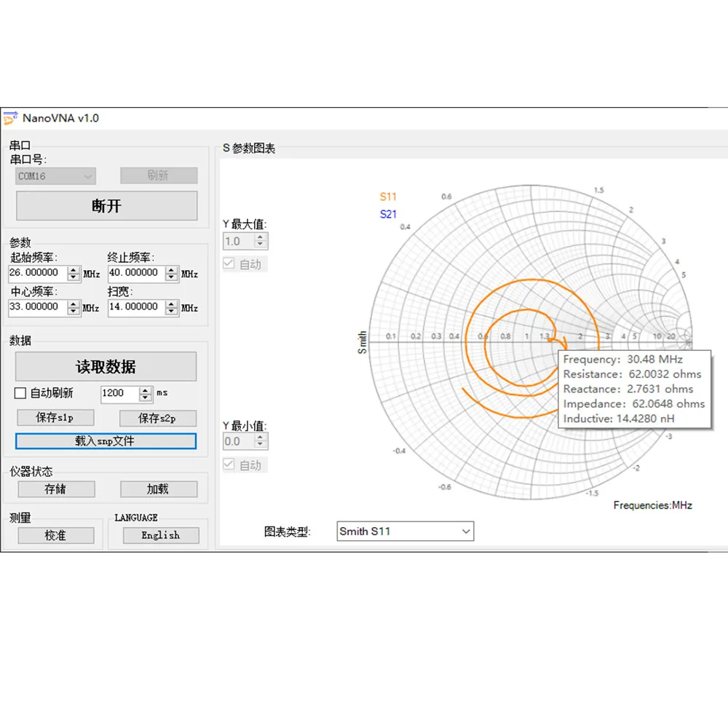Decrease span value with down arrow
728x728 pixels.
pyautogui.click(x=171, y=311)
